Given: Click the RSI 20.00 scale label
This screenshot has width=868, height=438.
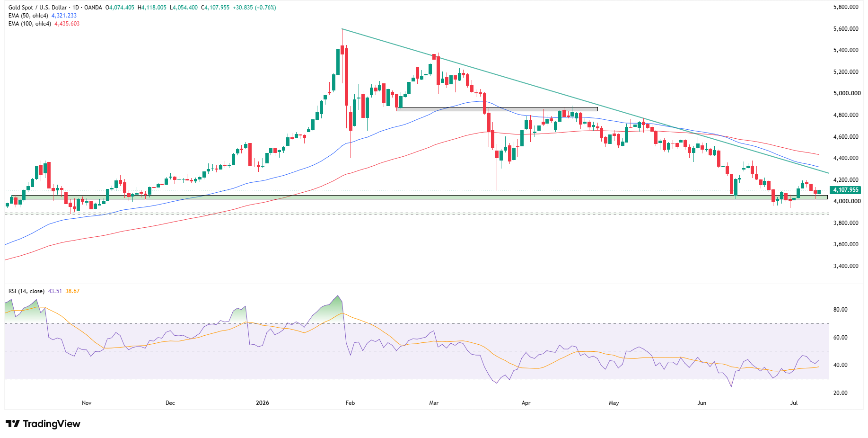Looking at the screenshot, I should (840, 393).
